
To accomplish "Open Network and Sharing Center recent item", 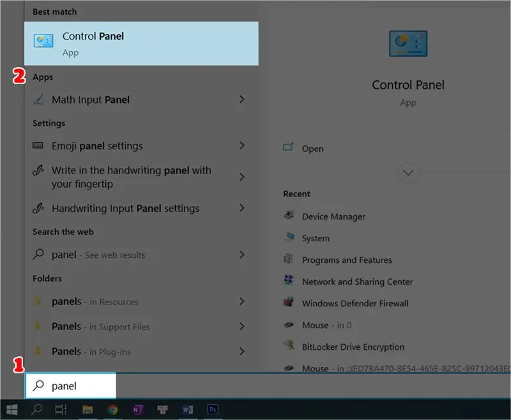I will [357, 281].
